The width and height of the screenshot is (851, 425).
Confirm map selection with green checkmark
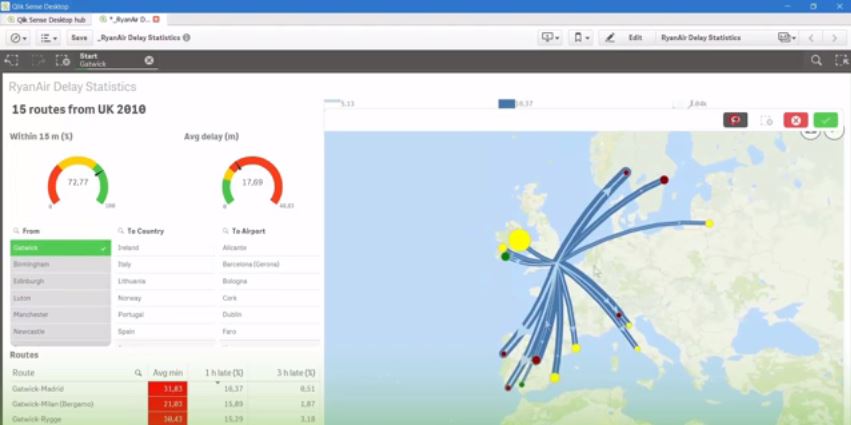click(x=825, y=120)
